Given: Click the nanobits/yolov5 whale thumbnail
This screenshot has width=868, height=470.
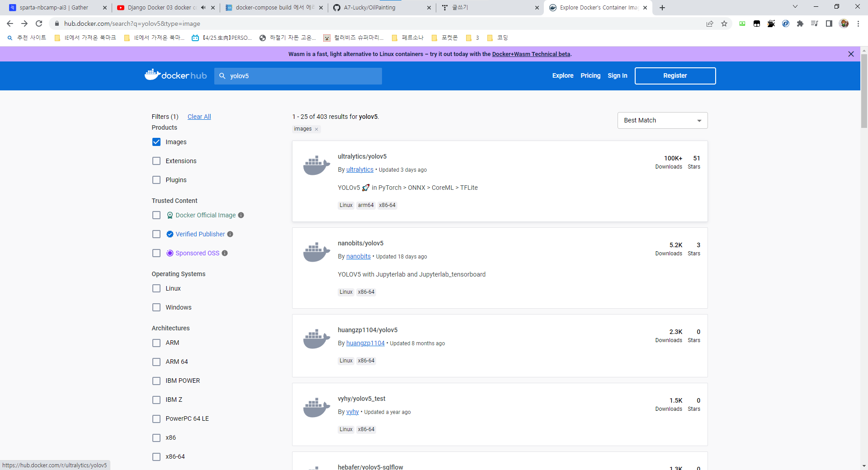Looking at the screenshot, I should pos(316,252).
